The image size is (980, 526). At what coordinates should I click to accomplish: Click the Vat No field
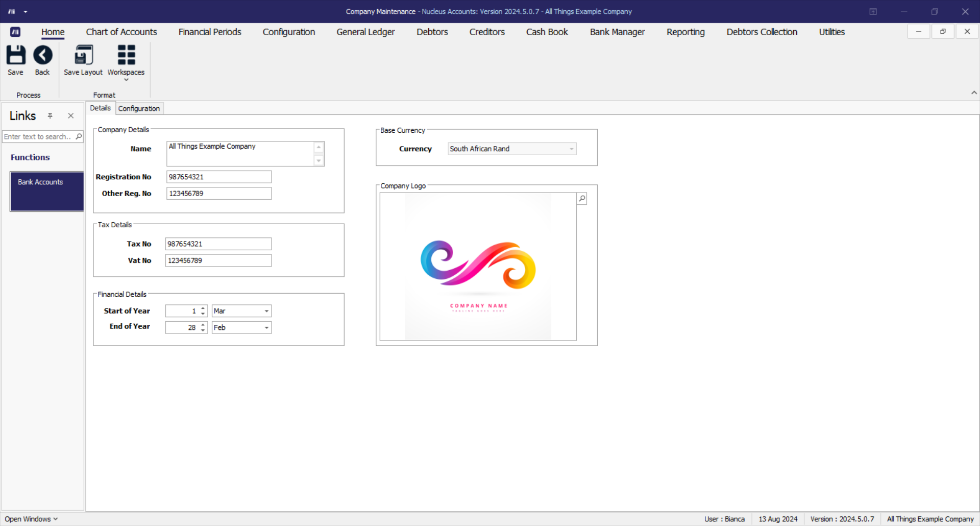point(218,260)
